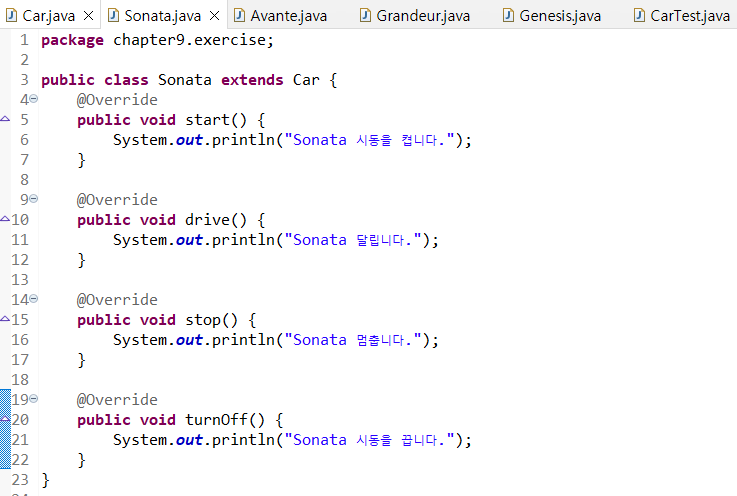Place cursor on the Car superclass name
Image resolution: width=737 pixels, height=496 pixels.
click(305, 80)
